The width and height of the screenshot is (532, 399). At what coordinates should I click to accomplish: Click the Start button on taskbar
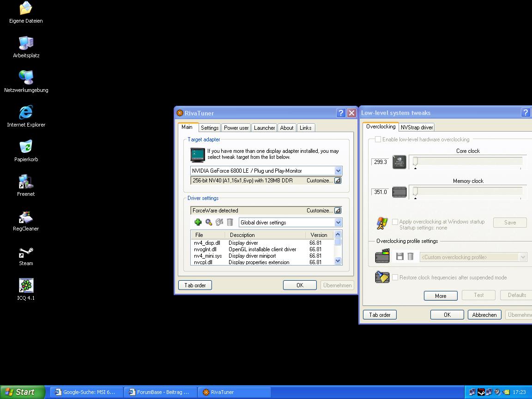click(22, 392)
